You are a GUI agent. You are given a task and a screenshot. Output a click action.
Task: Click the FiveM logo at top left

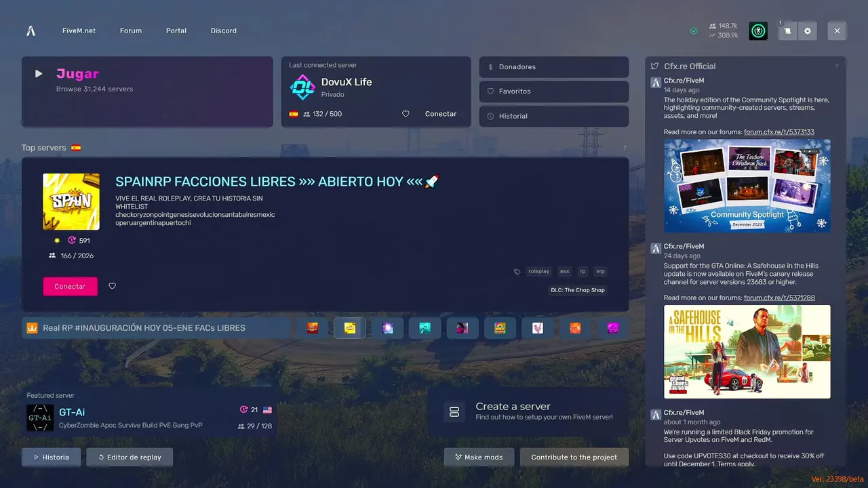(x=31, y=30)
